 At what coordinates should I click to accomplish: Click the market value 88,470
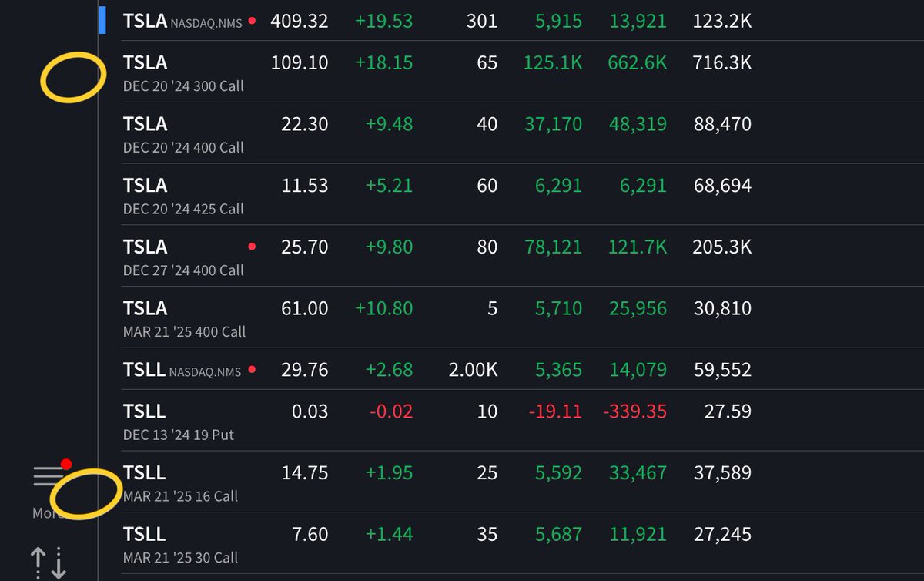(x=722, y=124)
